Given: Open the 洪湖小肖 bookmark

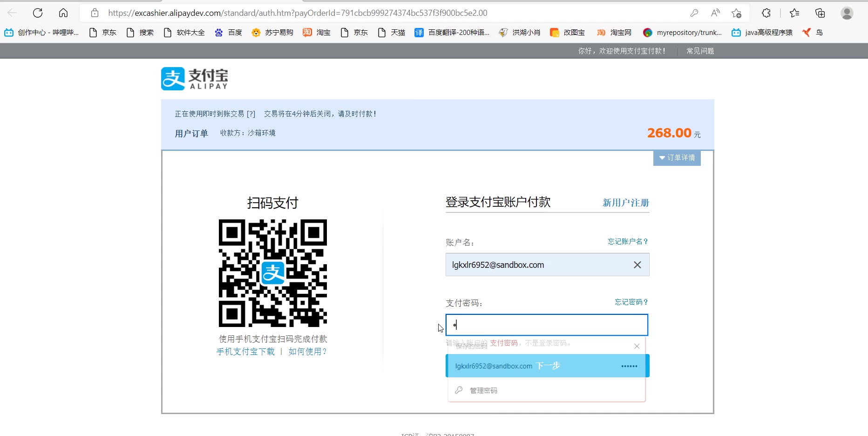Looking at the screenshot, I should pos(520,32).
